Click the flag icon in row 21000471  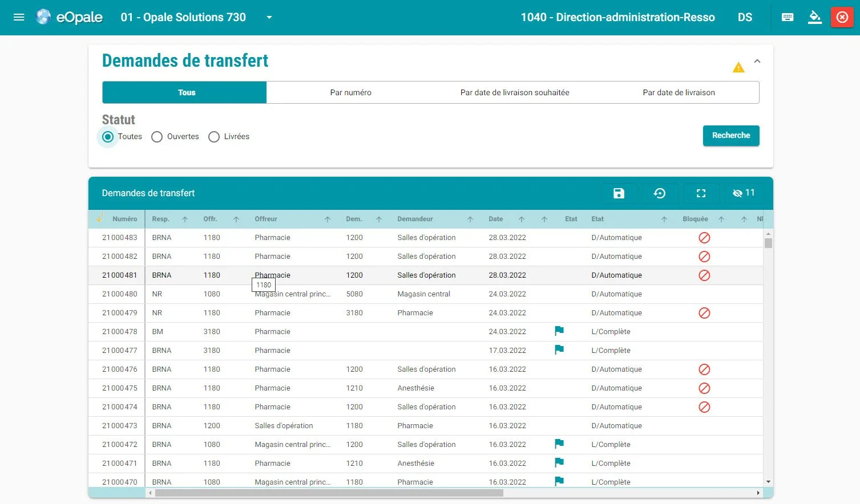559,463
